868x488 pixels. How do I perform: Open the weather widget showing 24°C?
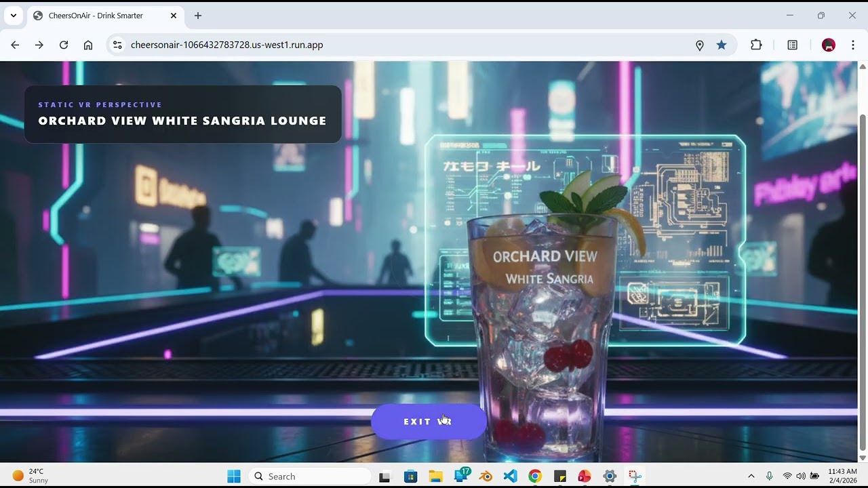coord(31,476)
